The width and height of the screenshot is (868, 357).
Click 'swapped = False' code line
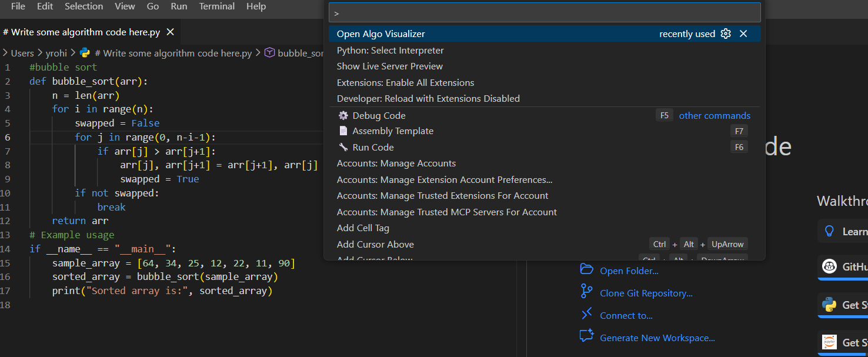pos(117,123)
